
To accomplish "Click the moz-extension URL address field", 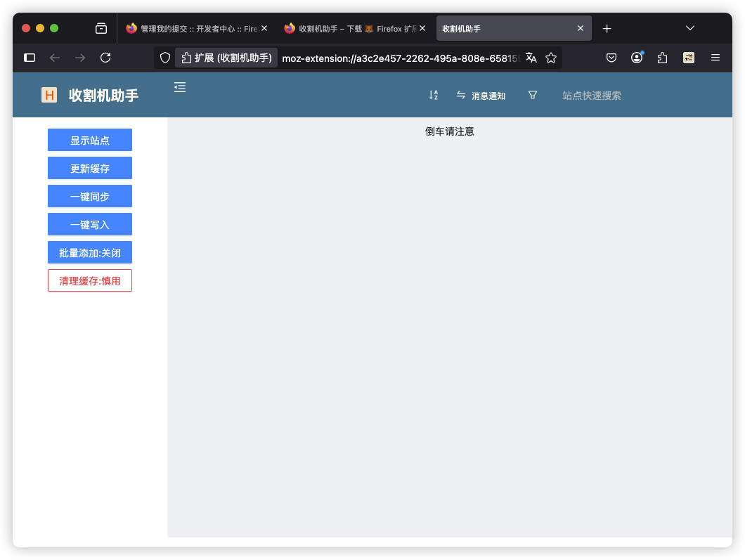I will tap(401, 58).
